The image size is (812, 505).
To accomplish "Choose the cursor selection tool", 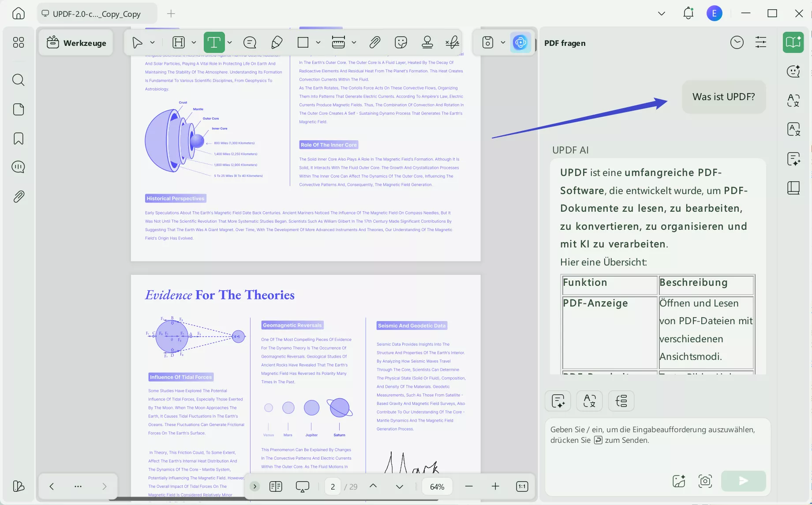I will coord(138,42).
